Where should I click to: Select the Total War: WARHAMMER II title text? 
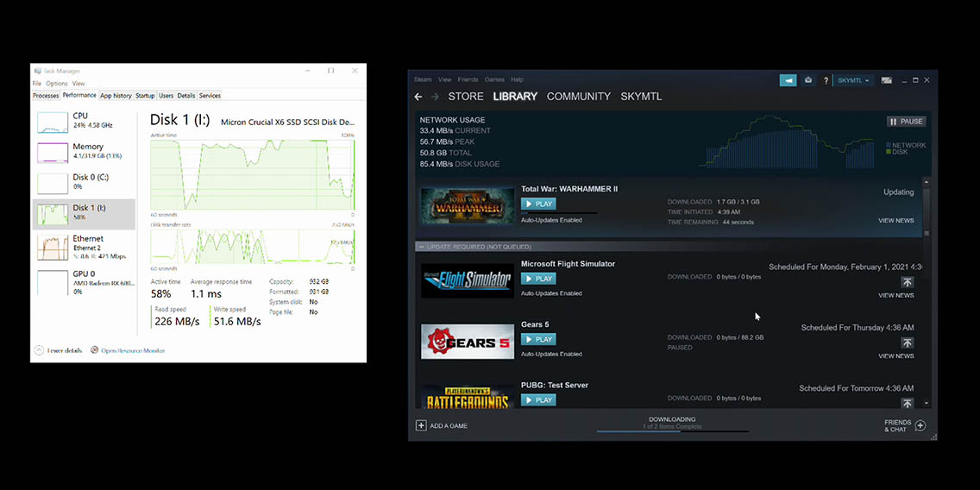(x=569, y=189)
